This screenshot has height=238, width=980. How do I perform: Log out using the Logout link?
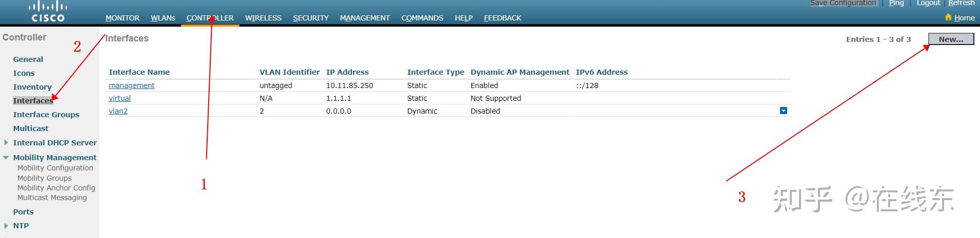[x=928, y=3]
